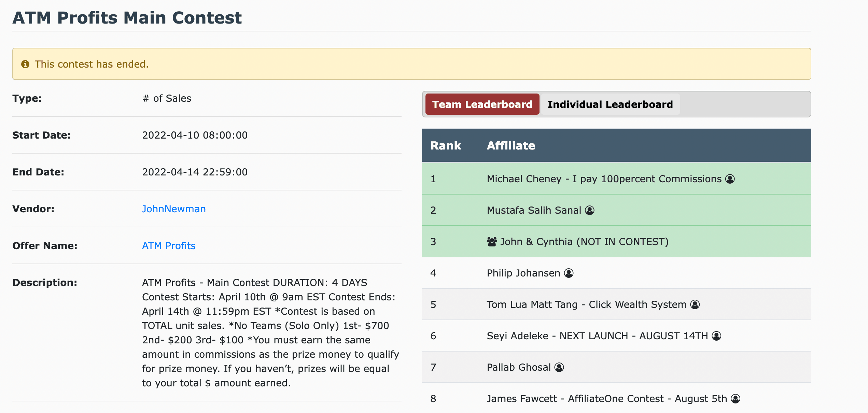Open the ATM Profits offer link

(x=169, y=246)
